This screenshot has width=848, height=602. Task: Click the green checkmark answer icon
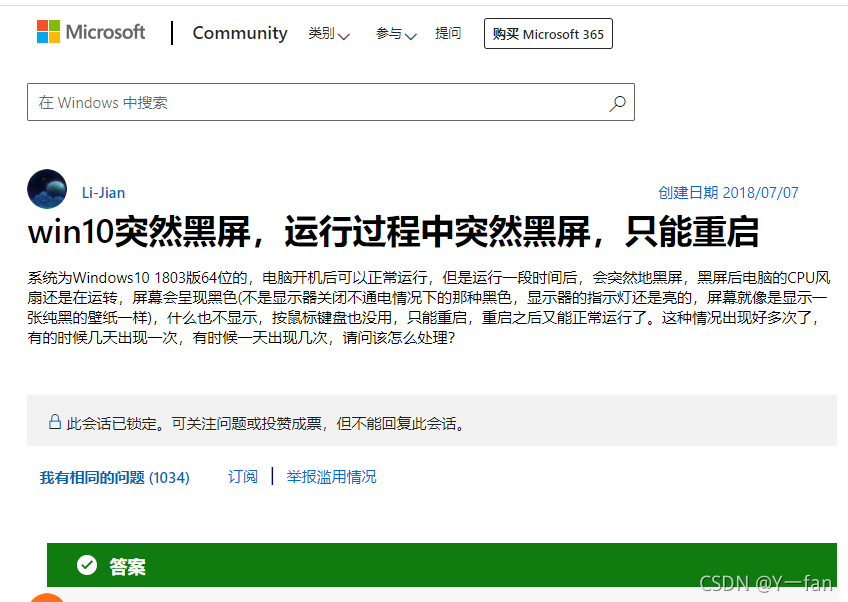[x=87, y=565]
